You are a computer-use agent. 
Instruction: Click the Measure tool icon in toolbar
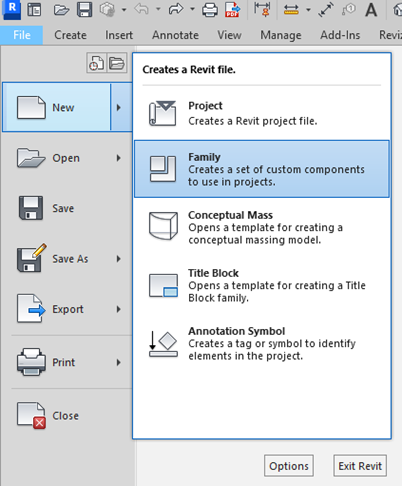coord(291,10)
